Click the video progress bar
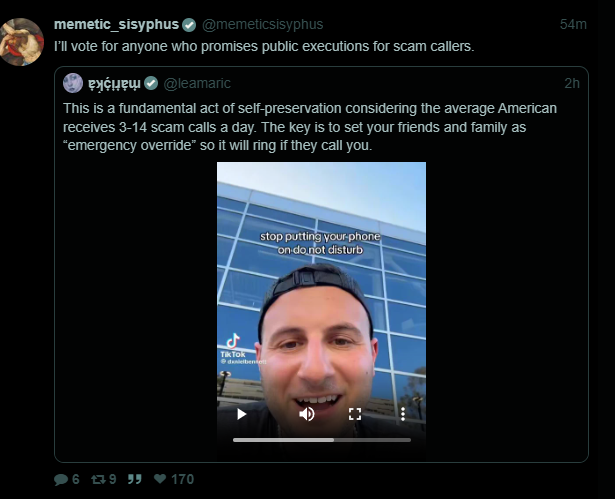Screen dimensions: 615x499 322,440
